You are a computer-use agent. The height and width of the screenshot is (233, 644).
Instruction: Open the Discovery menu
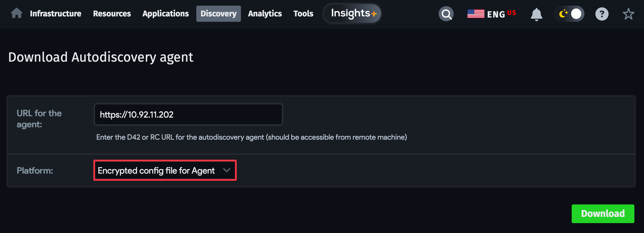tap(218, 13)
